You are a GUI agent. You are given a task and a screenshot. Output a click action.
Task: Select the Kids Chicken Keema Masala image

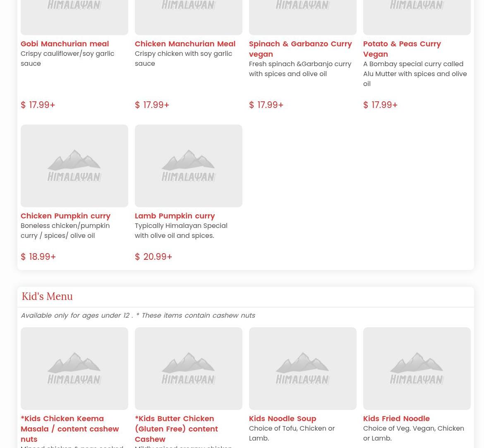click(x=74, y=368)
